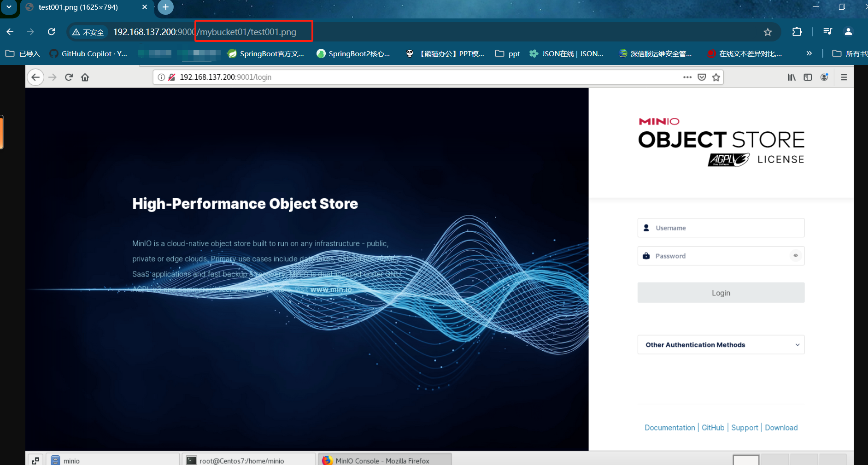Open the Chrome profile avatar

click(x=848, y=32)
